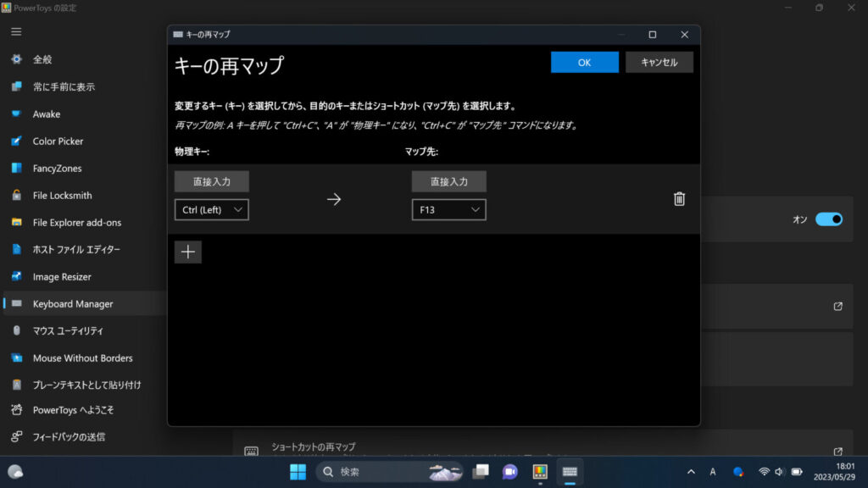868x488 pixels.
Task: Click the Image Resizer icon
Action: (x=17, y=276)
